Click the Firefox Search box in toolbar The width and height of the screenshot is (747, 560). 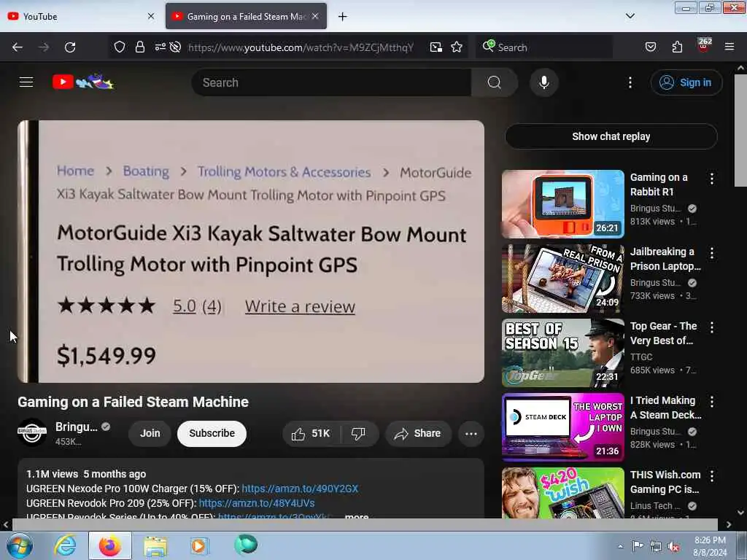[543, 47]
